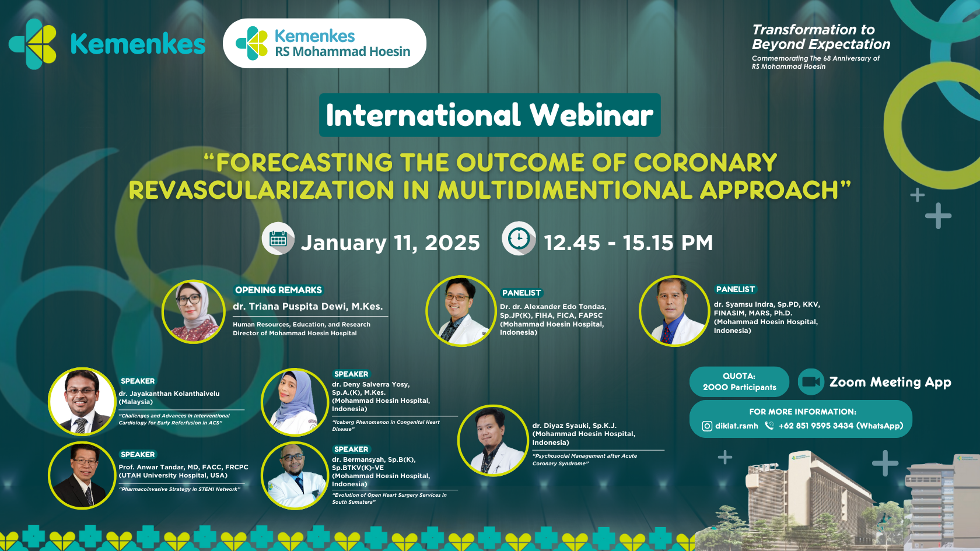Click the large 'Kemenkes' wordmark at top left
This screenshot has height=551, width=980.
pos(138,44)
